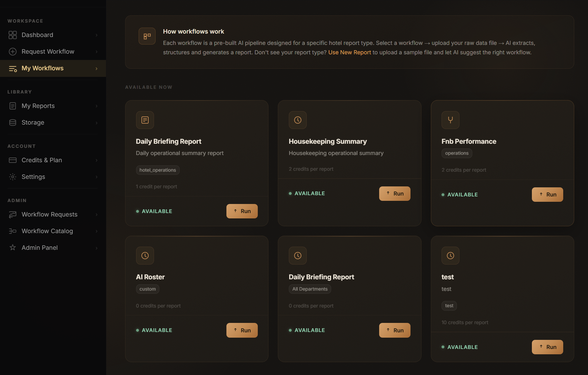Select My Workflows in the sidebar
Image resolution: width=588 pixels, height=375 pixels.
pos(43,68)
